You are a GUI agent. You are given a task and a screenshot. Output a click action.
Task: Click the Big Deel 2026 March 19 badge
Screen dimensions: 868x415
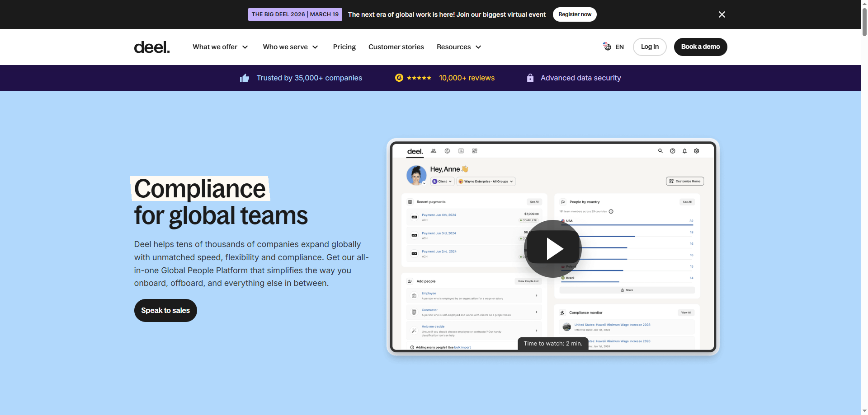(x=295, y=14)
